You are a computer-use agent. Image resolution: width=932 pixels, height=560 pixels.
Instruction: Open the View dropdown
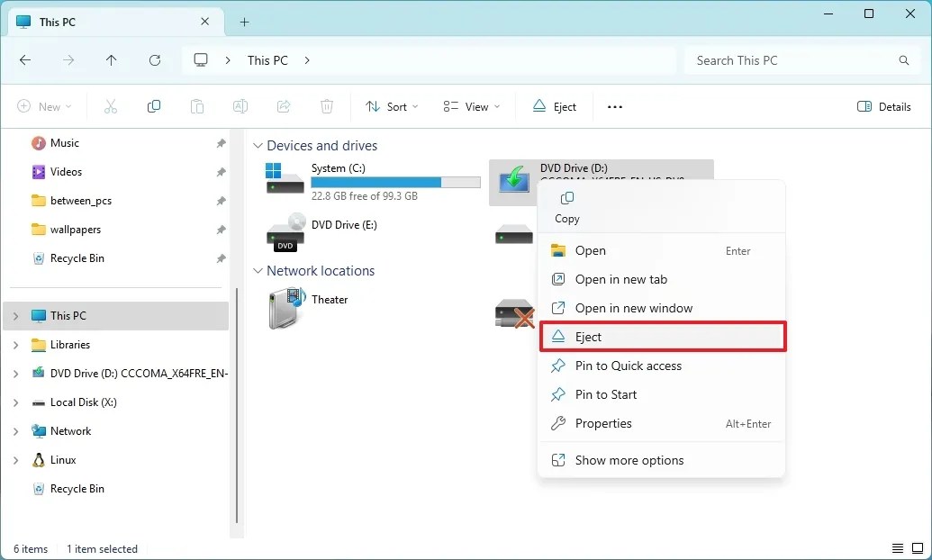click(x=471, y=106)
